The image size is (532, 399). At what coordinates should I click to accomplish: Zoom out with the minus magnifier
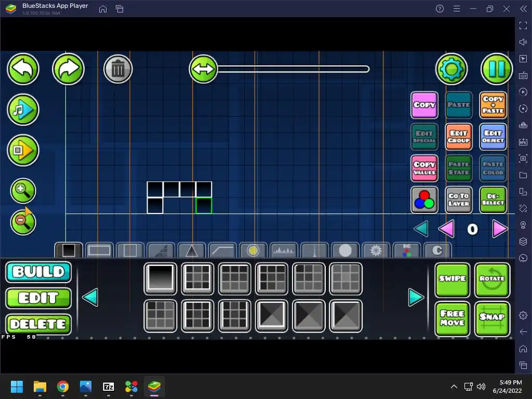[23, 222]
